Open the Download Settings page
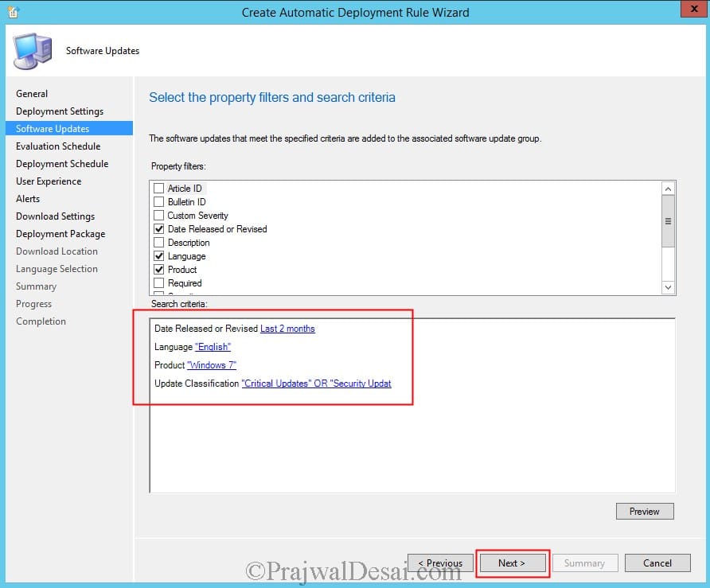 (x=55, y=216)
